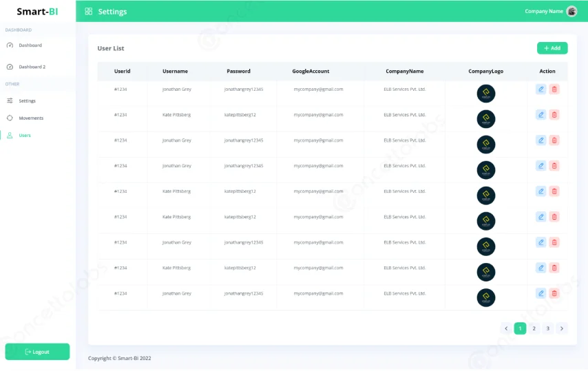Open Dashboard 2 from the sidebar
The image size is (588, 371).
(x=32, y=67)
